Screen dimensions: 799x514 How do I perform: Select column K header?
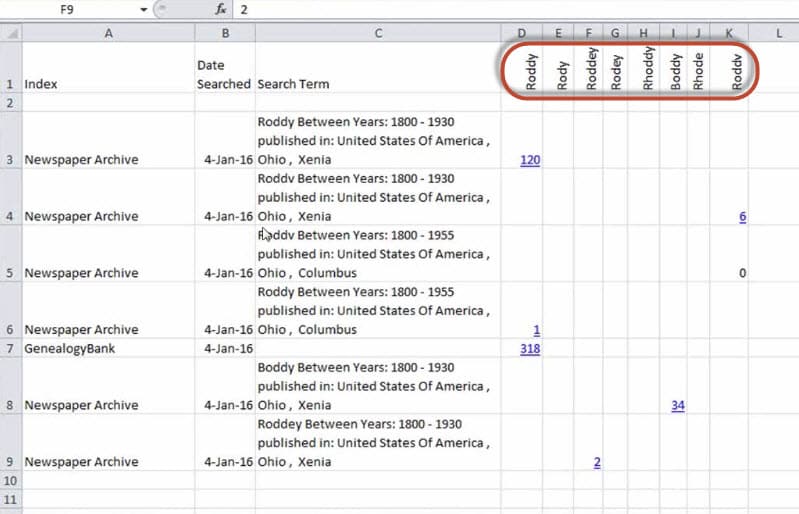[729, 33]
